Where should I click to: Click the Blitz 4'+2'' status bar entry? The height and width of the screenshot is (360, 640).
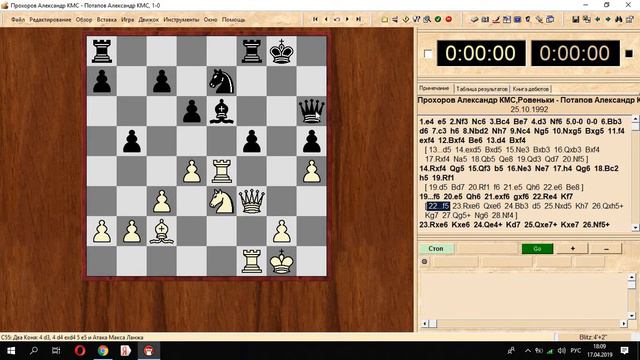[593, 337]
